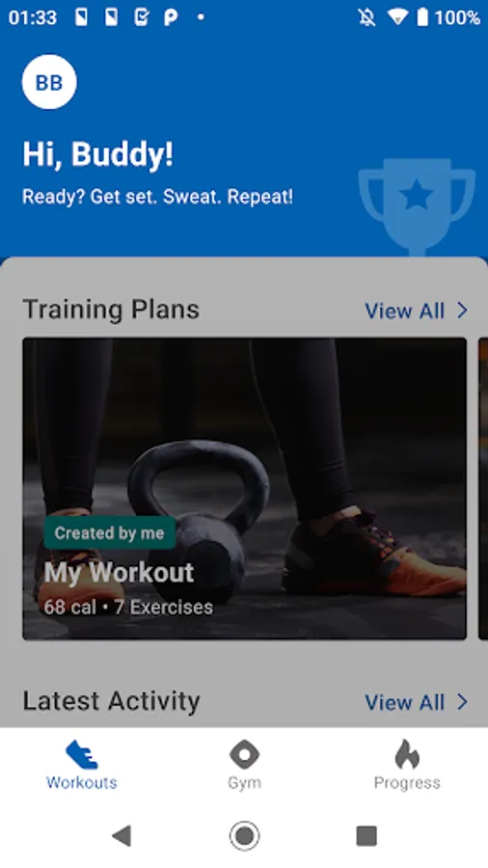Image resolution: width=488 pixels, height=868 pixels.
Task: Select the Workouts shoe icon
Action: coord(81,755)
